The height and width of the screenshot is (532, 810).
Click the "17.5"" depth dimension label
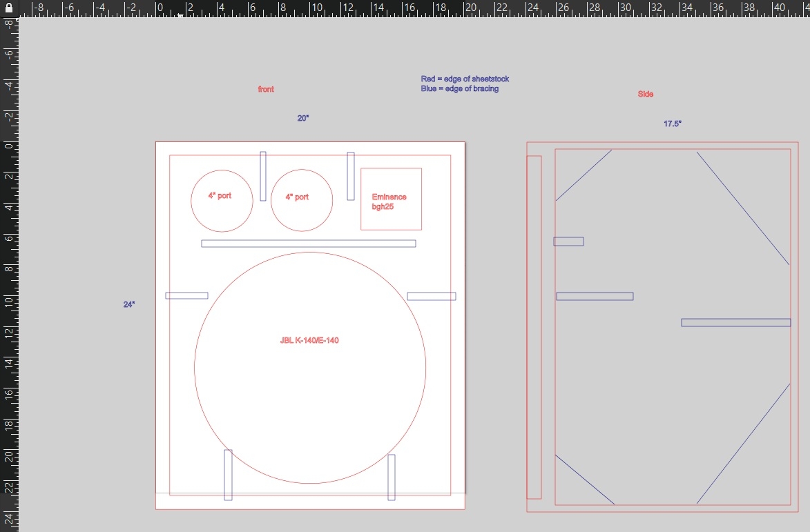(x=673, y=124)
